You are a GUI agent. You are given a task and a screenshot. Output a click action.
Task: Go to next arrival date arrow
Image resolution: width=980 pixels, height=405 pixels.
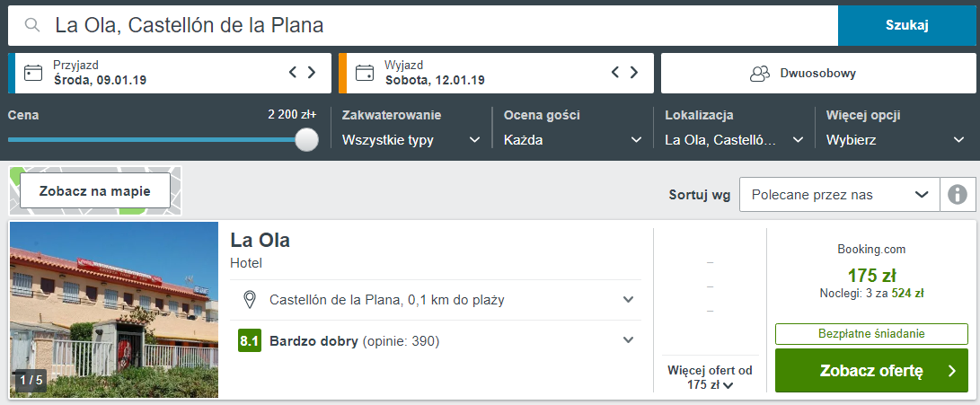click(312, 72)
